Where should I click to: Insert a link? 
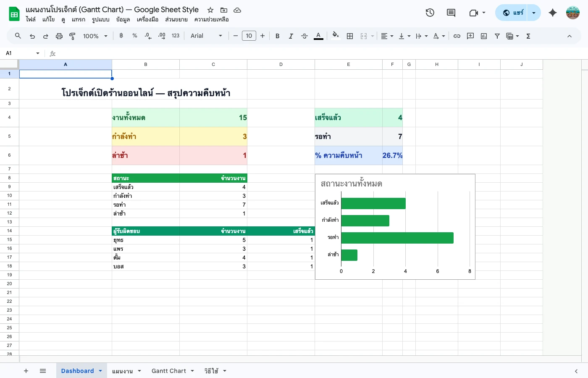[457, 36]
